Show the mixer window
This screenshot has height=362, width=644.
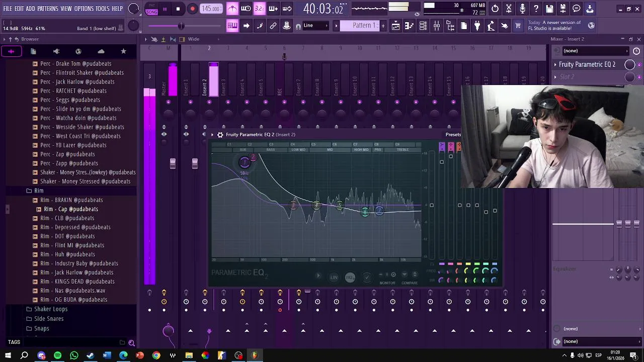click(437, 26)
